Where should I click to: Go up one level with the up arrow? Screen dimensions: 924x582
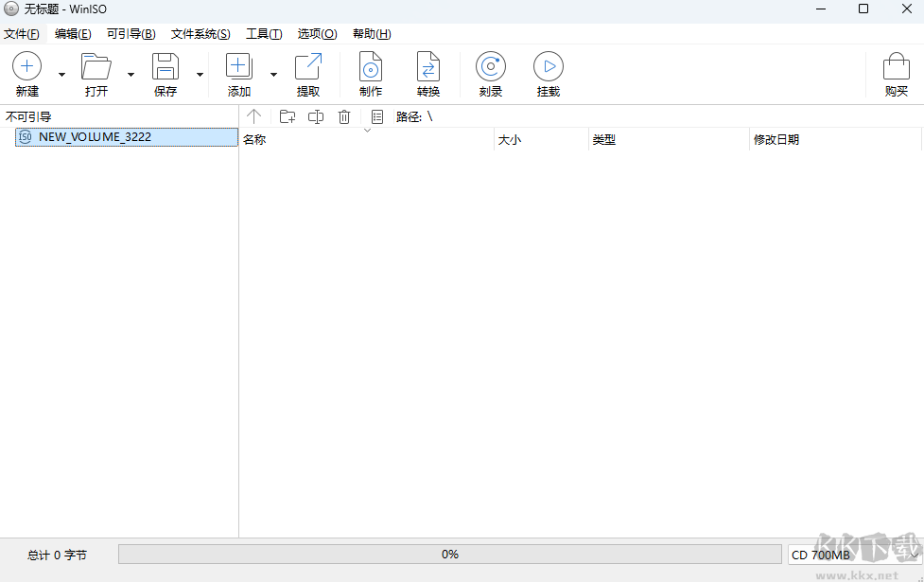253,117
